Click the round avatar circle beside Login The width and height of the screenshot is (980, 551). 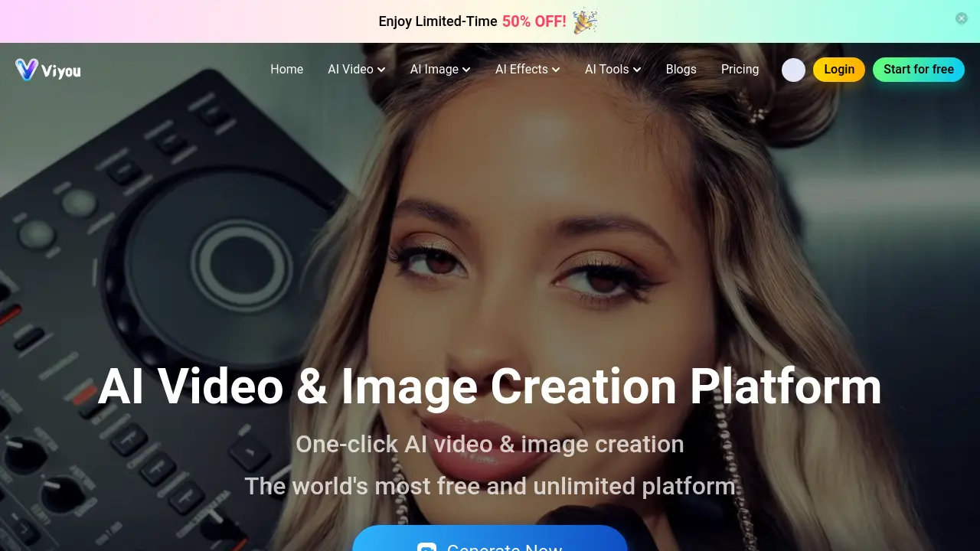point(793,70)
